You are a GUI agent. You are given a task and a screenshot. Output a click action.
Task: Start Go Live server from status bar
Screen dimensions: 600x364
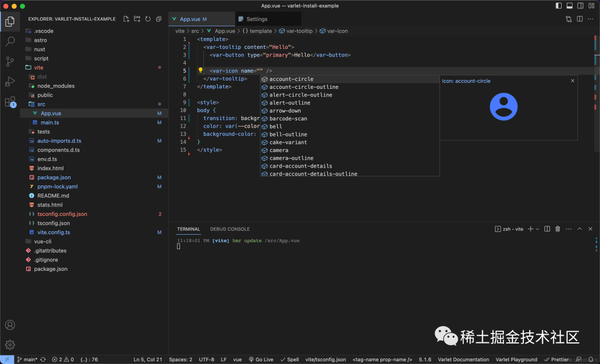(261, 360)
